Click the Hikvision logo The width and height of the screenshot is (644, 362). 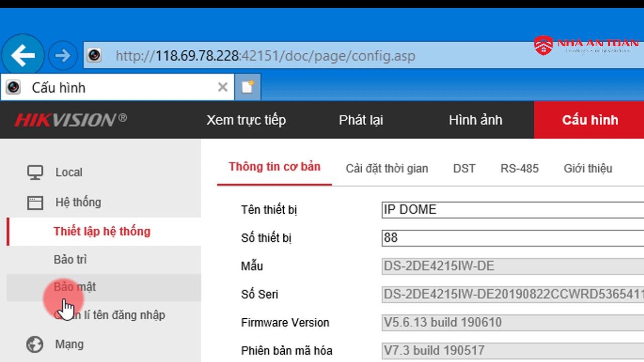pyautogui.click(x=71, y=120)
